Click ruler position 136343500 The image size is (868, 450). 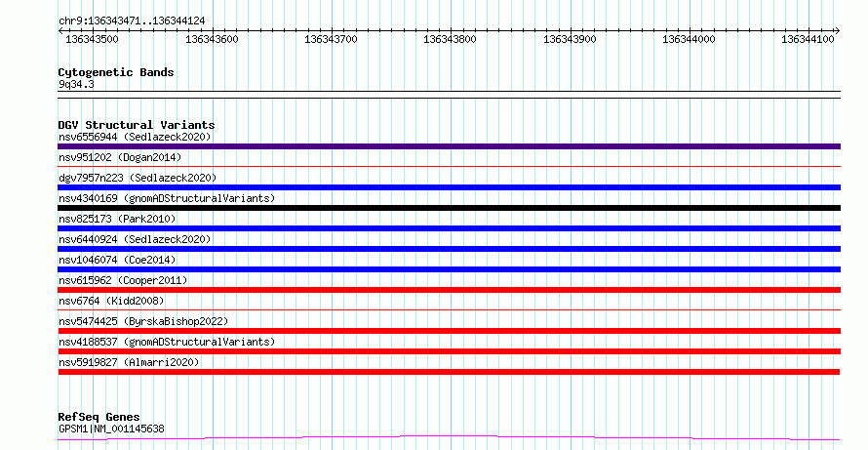92,39
